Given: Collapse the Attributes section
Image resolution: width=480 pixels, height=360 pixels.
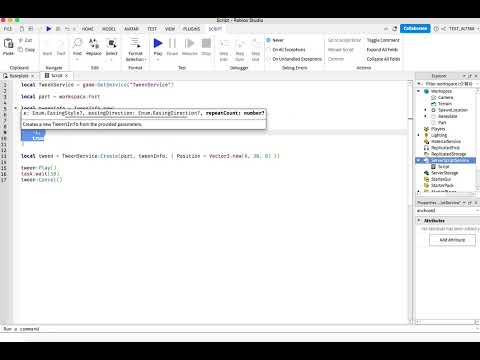Looking at the screenshot, I should click(x=419, y=220).
